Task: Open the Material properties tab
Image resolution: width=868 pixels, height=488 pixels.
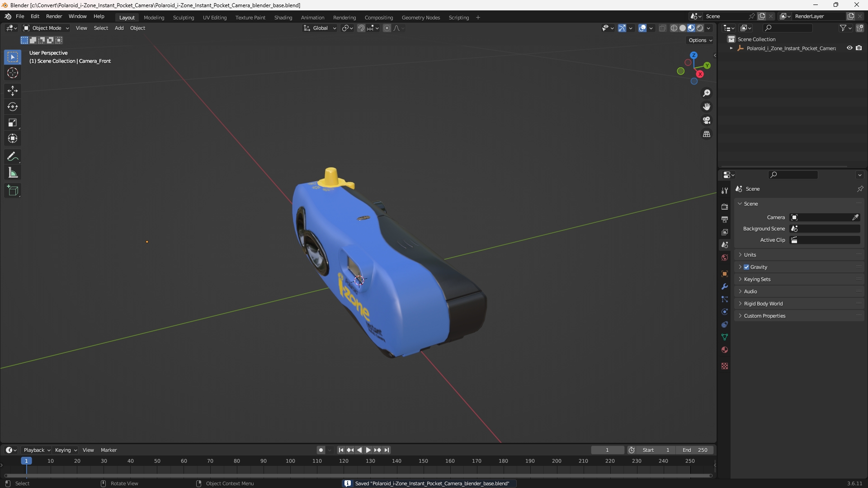Action: pos(725,350)
